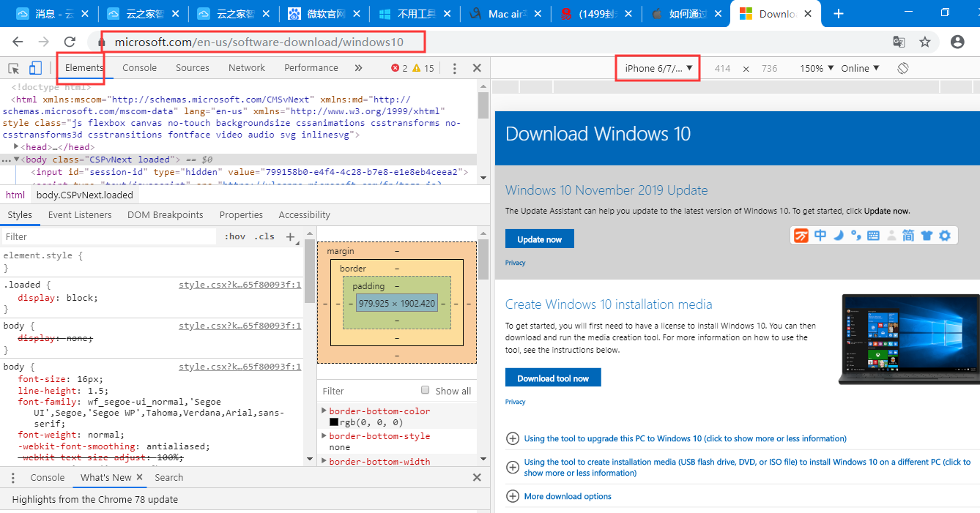Expand border-bottom-color computed property

pos(324,411)
